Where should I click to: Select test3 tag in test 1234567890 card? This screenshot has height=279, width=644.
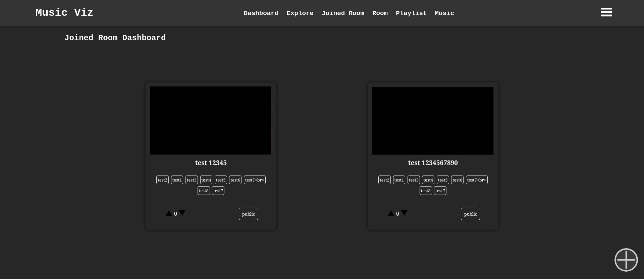click(414, 180)
